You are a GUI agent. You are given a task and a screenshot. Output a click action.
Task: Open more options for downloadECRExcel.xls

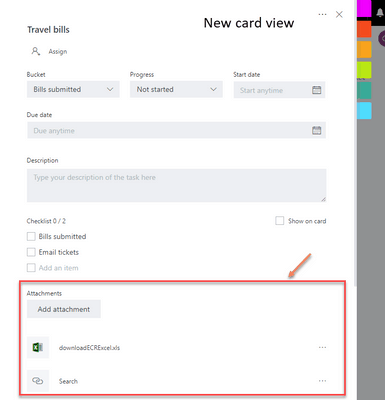coord(322,347)
